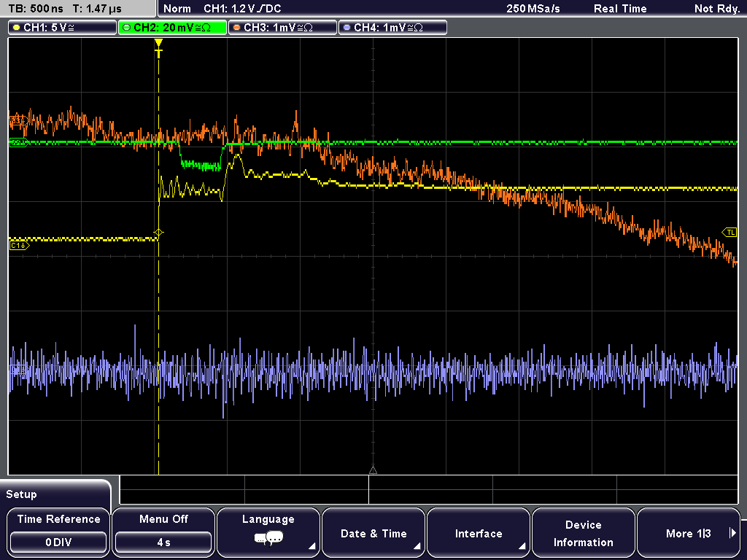The image size is (747, 560).
Task: Click the TL trigger level marker
Action: point(729,233)
